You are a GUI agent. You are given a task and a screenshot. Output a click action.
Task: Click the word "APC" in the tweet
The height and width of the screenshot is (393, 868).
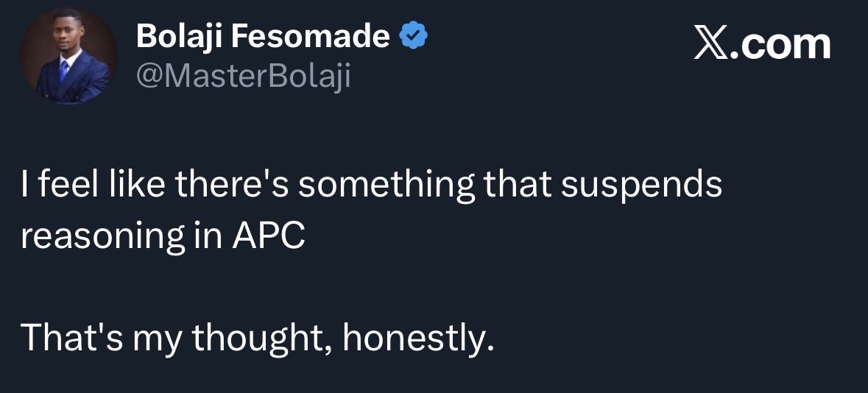268,237
